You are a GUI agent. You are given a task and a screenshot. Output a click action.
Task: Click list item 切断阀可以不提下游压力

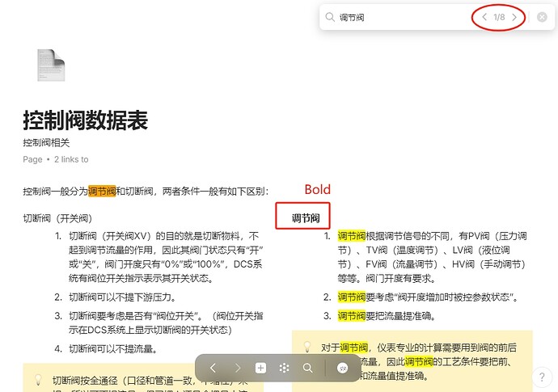click(x=122, y=297)
